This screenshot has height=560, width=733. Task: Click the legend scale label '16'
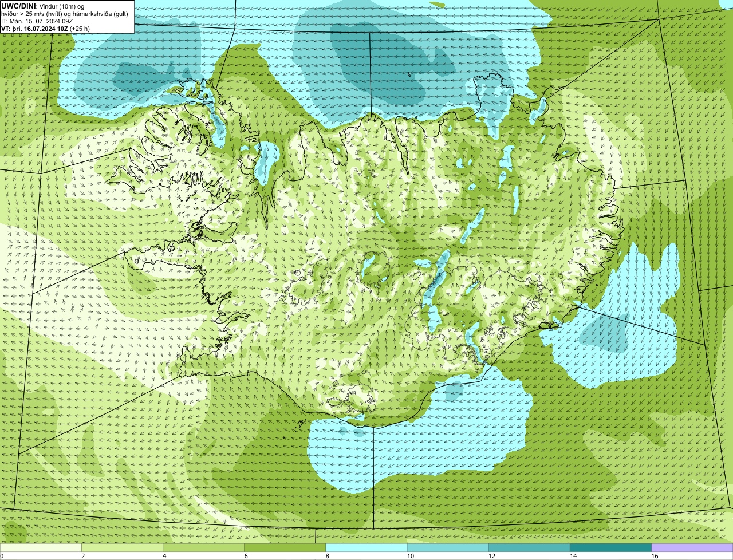[x=655, y=556]
